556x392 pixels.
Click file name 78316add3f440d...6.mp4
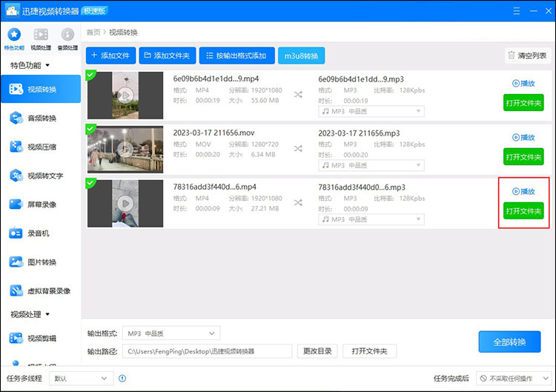(x=214, y=187)
